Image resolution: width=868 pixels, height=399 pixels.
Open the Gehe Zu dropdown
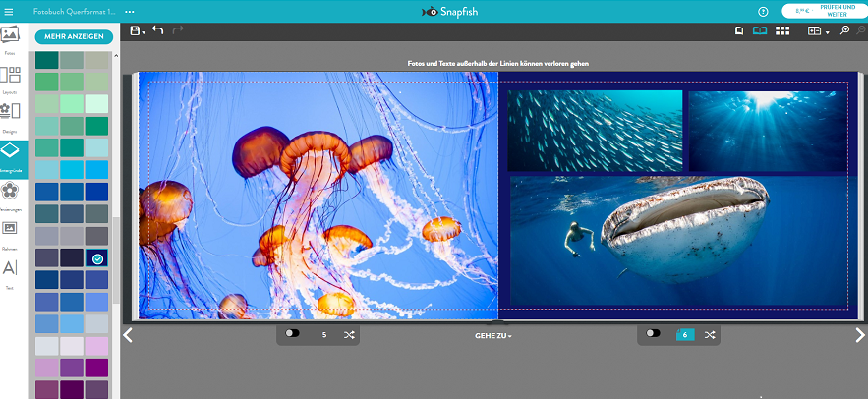[492, 336]
